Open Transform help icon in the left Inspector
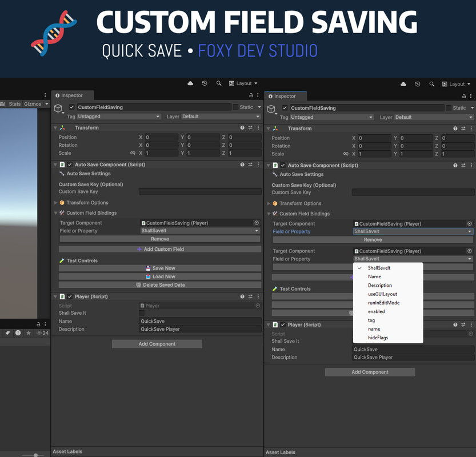Screen dimensions: 476x457 [242, 128]
